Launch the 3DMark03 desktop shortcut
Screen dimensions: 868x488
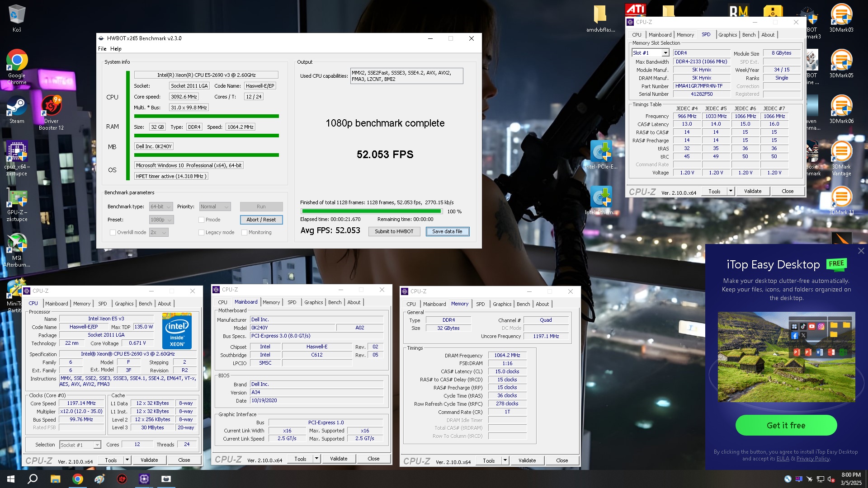tap(841, 19)
